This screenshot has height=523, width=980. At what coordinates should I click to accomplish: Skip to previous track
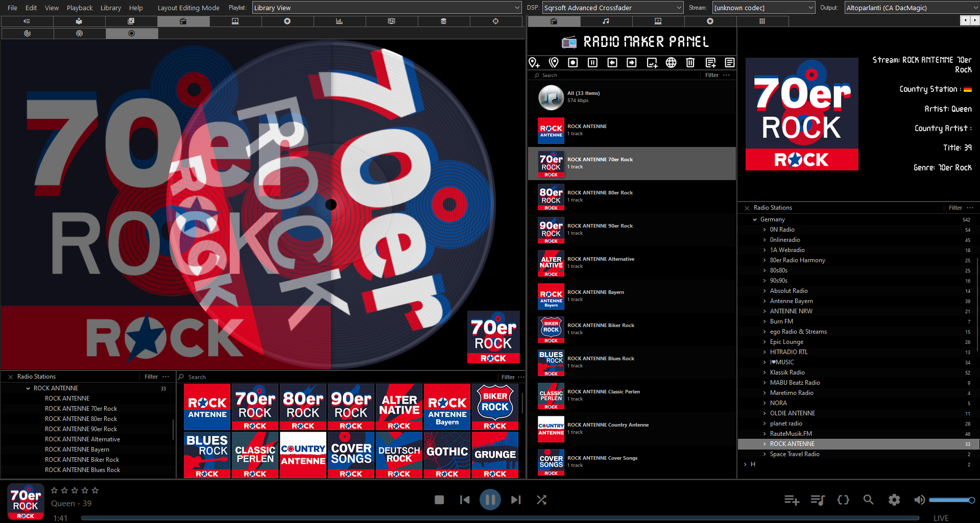pos(465,500)
